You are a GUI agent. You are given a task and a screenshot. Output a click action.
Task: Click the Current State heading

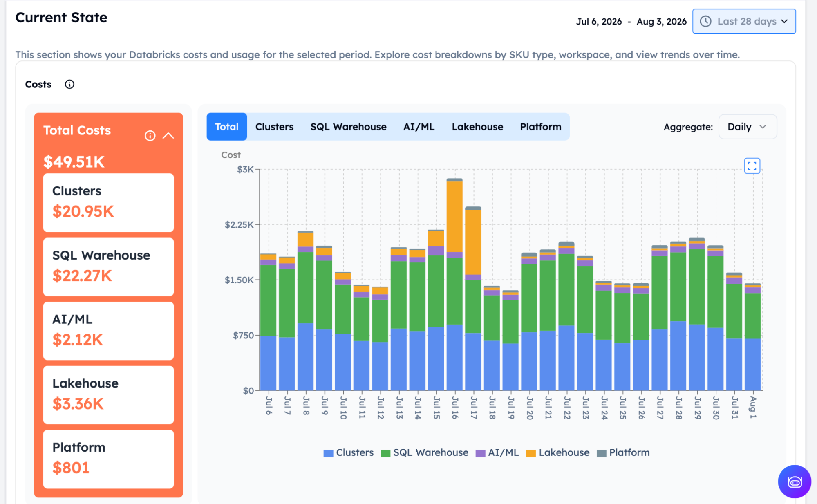pyautogui.click(x=61, y=18)
